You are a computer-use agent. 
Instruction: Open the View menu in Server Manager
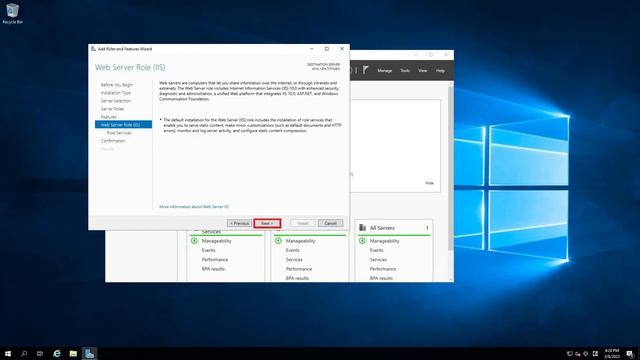[x=422, y=71]
